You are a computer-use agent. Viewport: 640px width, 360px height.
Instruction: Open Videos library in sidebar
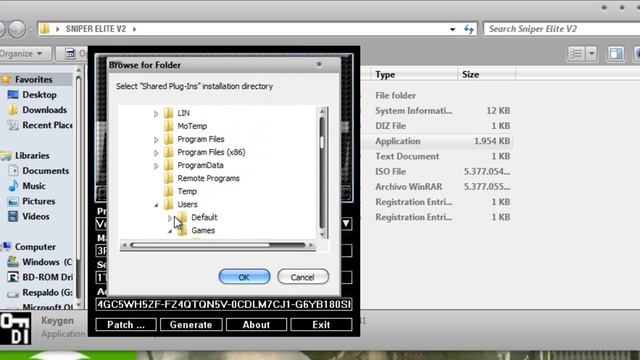click(x=36, y=216)
